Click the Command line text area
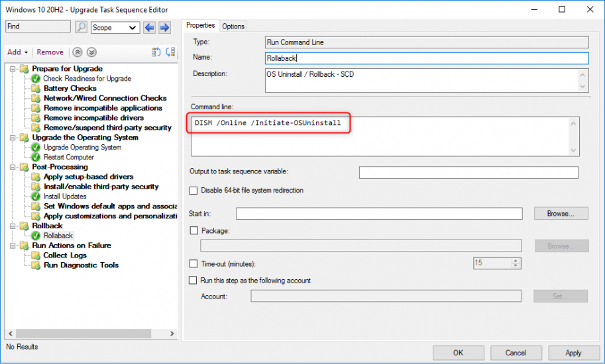Image resolution: width=605 pixels, height=364 pixels. tap(385, 137)
